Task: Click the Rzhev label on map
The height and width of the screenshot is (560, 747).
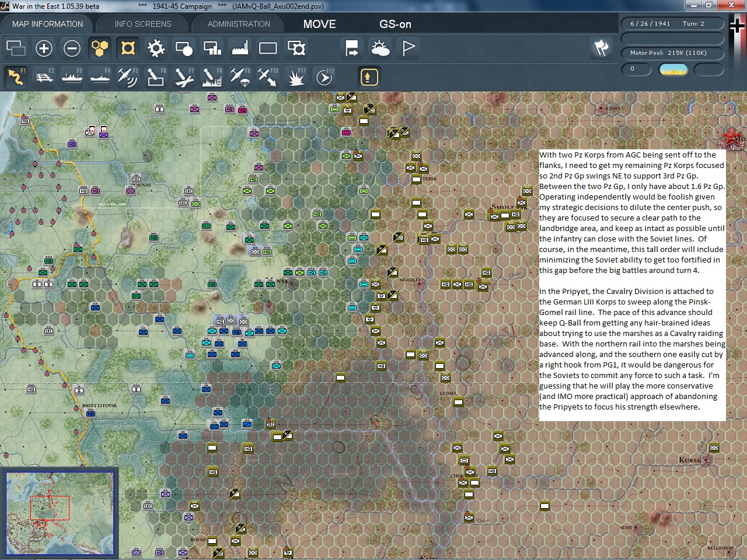Action: (613, 109)
